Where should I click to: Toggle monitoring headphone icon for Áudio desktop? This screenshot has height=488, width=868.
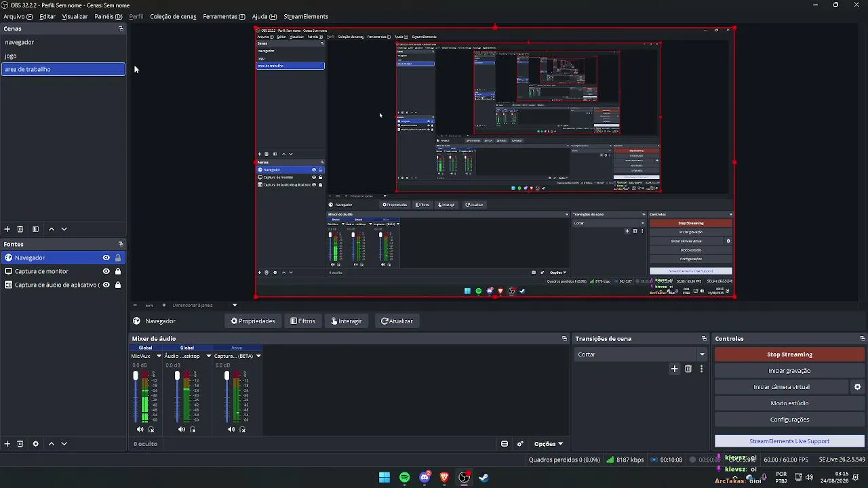coord(193,429)
